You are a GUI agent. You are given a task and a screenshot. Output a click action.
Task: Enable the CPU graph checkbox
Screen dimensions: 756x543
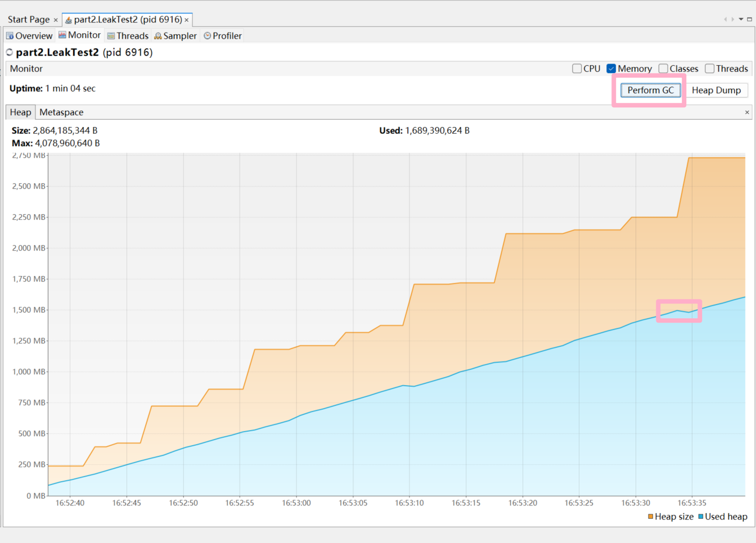pos(577,69)
